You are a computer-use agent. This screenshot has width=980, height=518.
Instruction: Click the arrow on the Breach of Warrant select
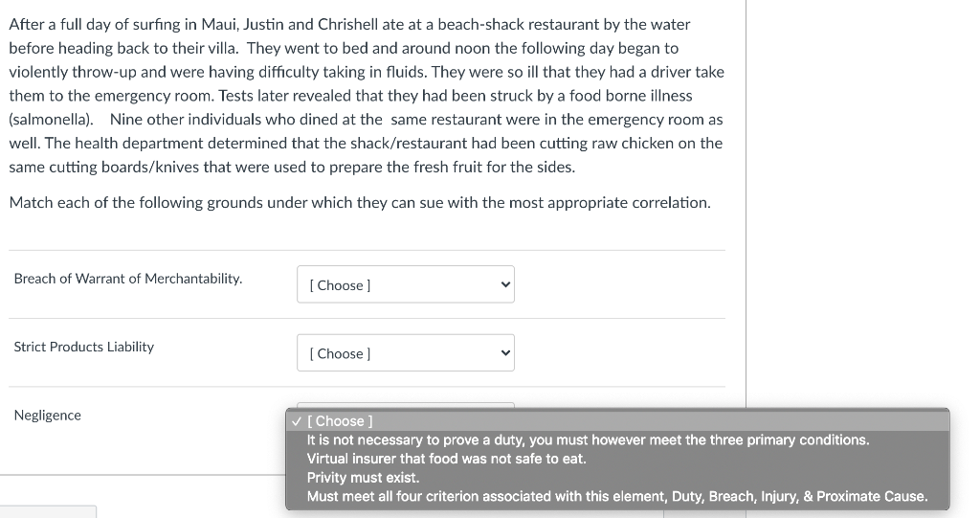tap(506, 284)
